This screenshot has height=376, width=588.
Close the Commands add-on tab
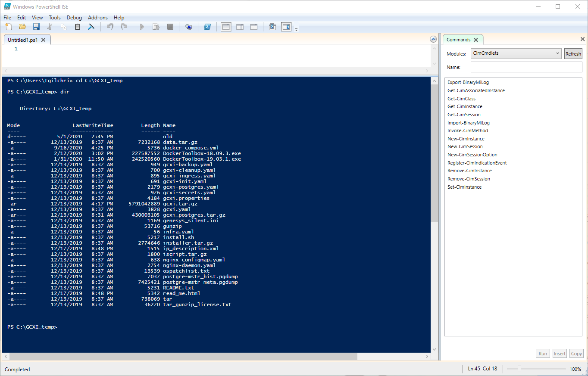pos(476,40)
